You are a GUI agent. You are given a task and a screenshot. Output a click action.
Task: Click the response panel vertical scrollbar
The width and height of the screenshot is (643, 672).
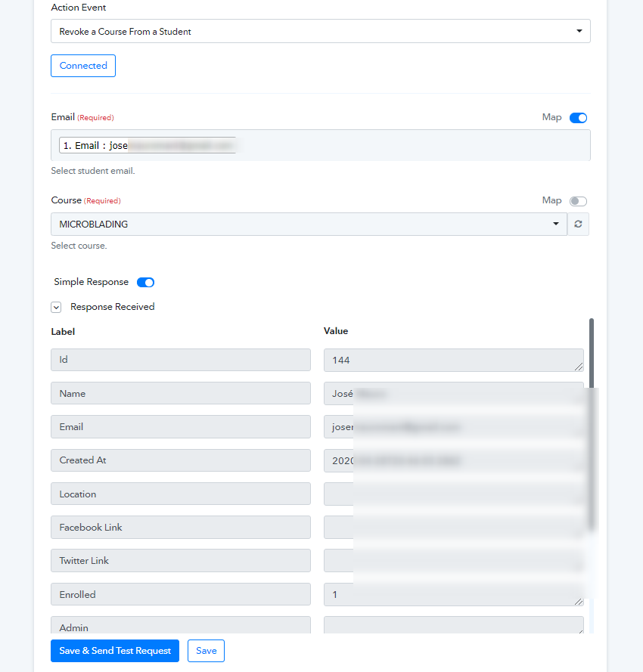coord(592,424)
